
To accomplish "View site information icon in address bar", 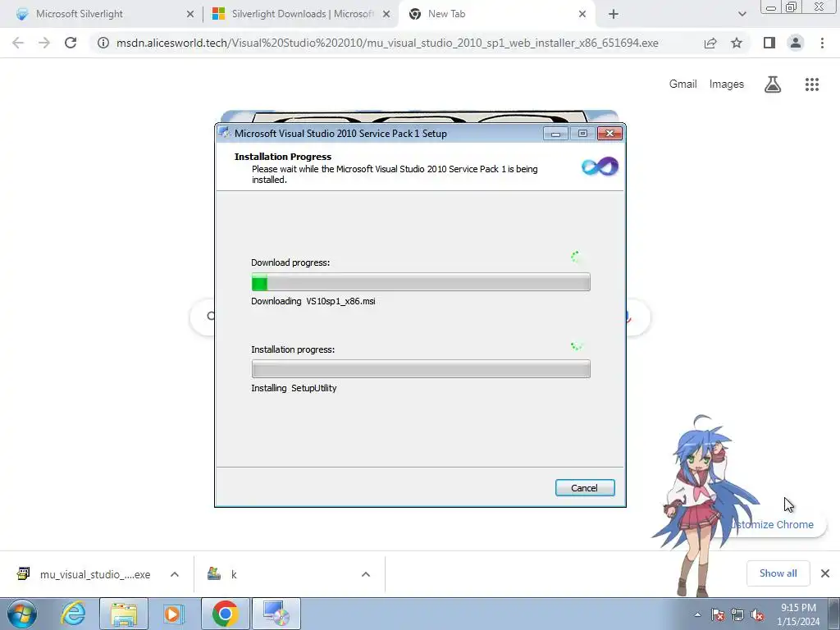I will (103, 43).
